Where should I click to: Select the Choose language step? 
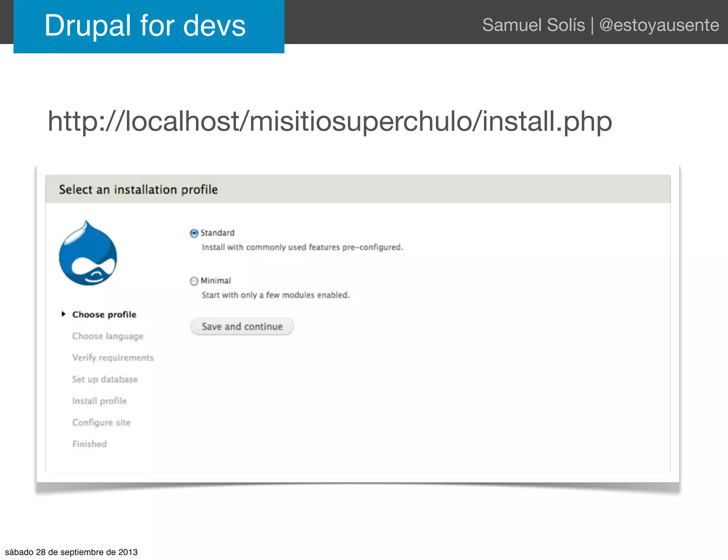point(108,336)
